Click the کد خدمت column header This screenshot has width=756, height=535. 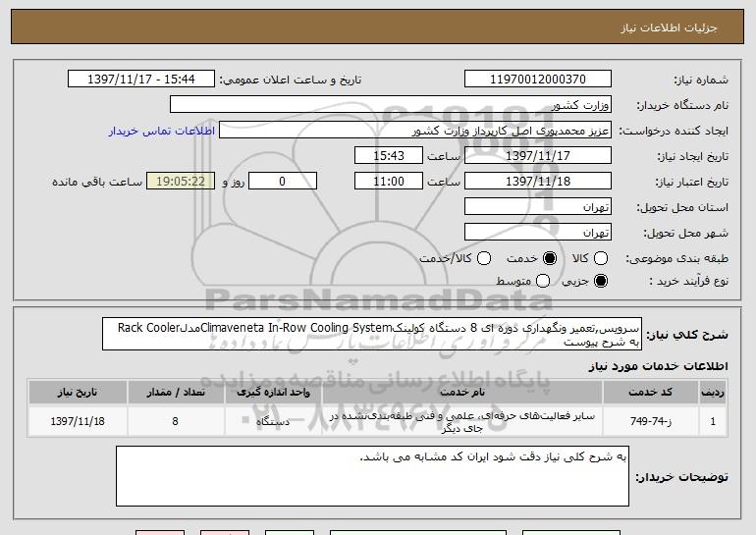[650, 393]
